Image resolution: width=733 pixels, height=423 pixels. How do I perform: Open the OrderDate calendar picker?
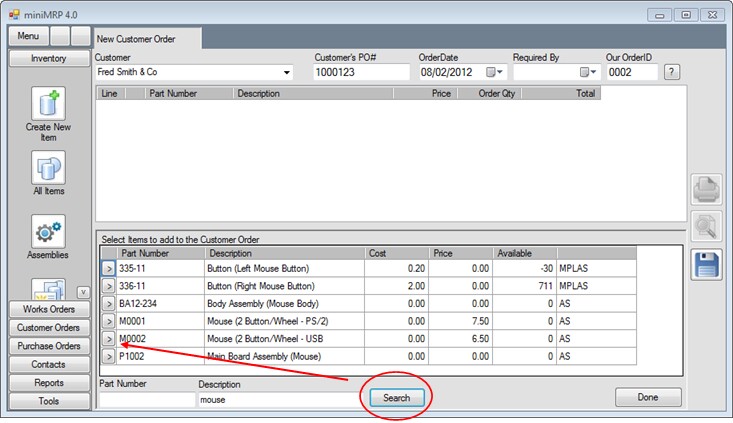(x=495, y=73)
